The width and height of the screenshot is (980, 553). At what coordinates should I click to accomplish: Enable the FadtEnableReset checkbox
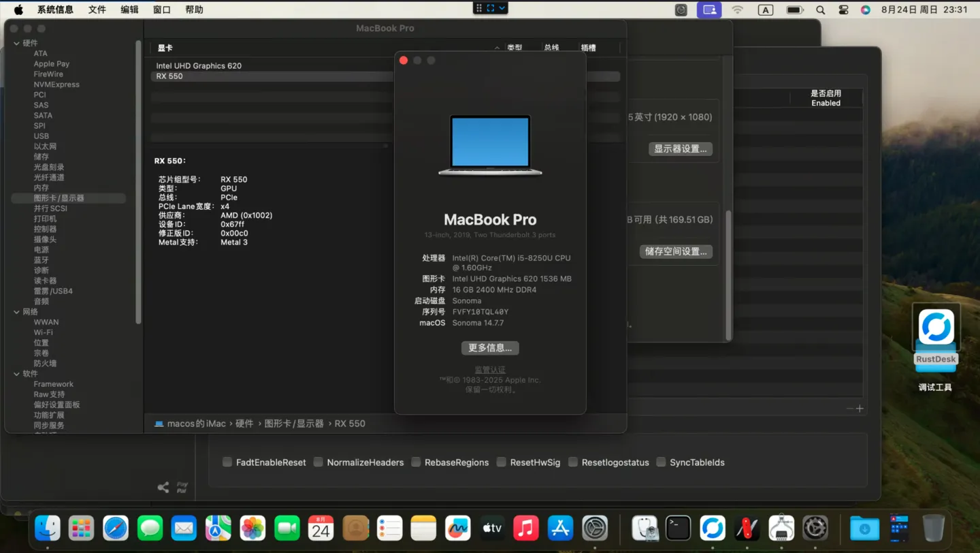pos(227,462)
